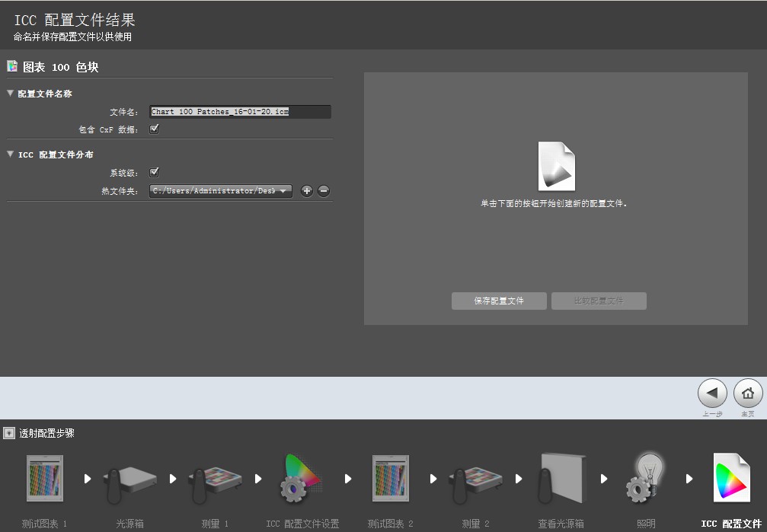The image size is (767, 532).
Task: Toggle the 包含 CxF 数据 checkbox
Action: (154, 129)
